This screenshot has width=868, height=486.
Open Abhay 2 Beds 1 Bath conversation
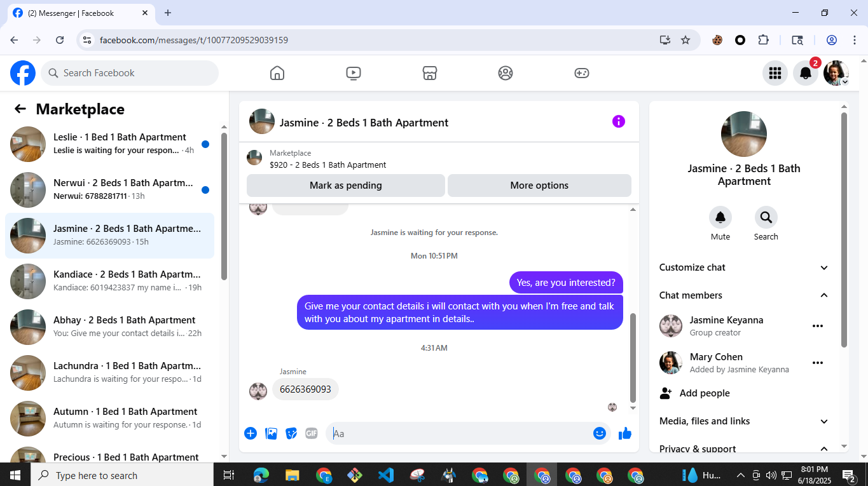pyautogui.click(x=109, y=327)
